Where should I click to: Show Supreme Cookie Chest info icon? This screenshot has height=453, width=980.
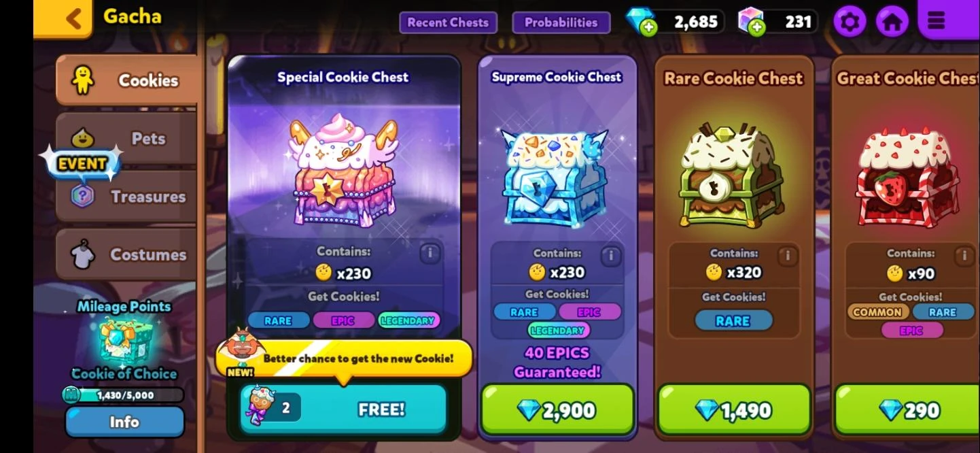click(x=610, y=256)
